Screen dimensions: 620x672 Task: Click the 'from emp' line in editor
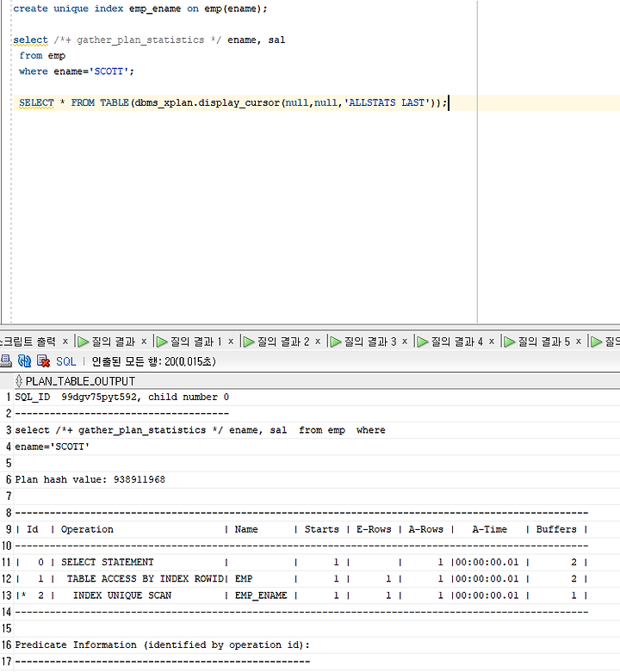point(42,56)
